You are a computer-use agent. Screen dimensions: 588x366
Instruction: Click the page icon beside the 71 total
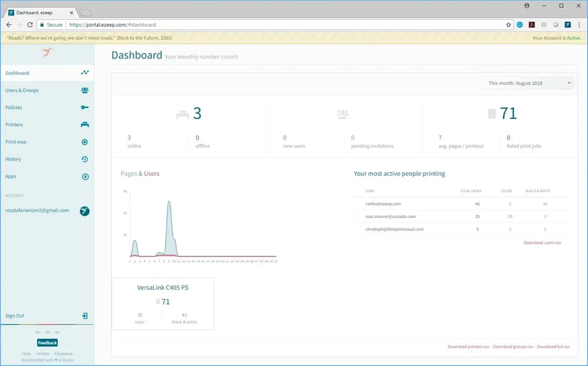click(x=492, y=113)
